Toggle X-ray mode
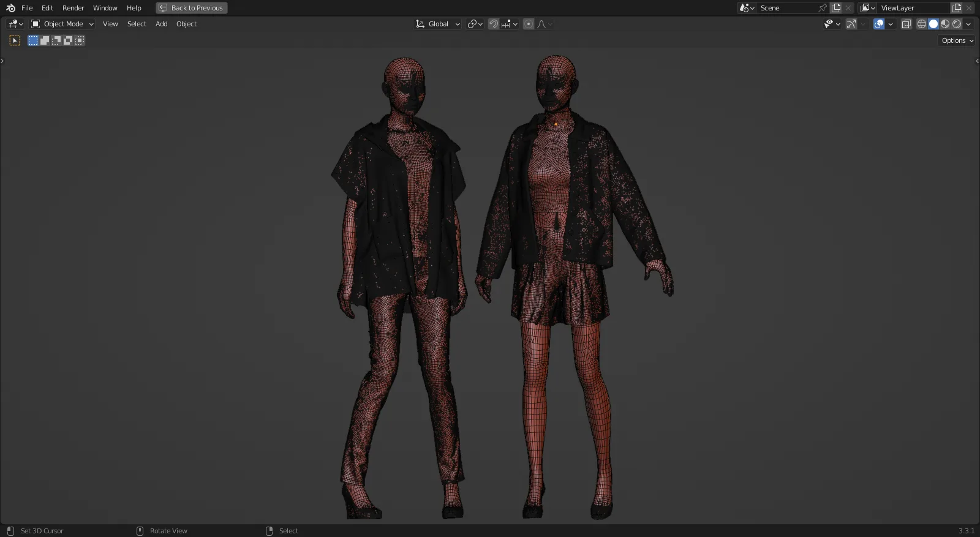The height and width of the screenshot is (537, 980). [907, 24]
